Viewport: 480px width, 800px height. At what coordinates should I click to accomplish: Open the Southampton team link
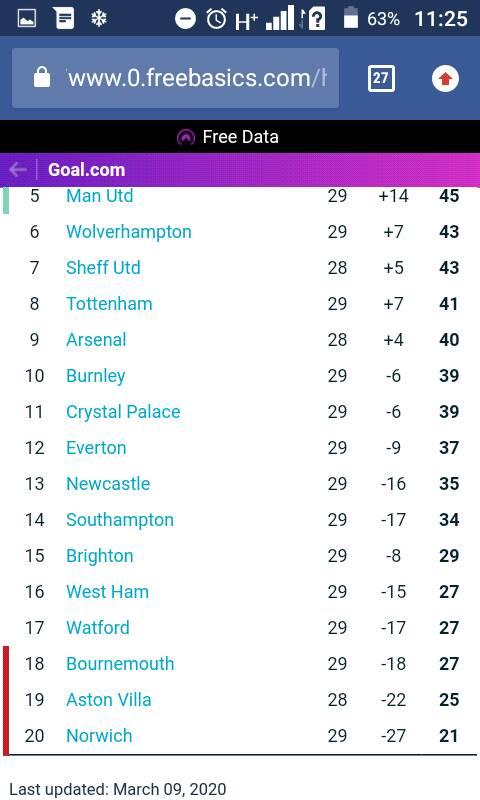[120, 520]
